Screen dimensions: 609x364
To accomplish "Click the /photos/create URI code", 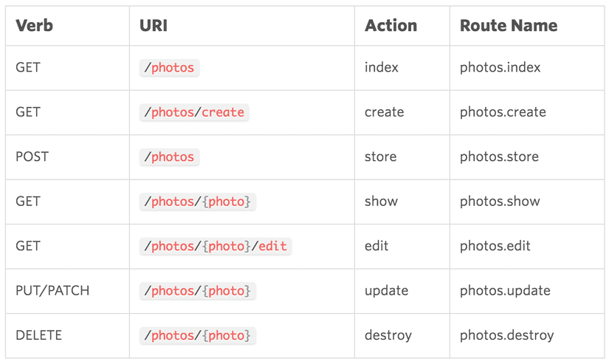I will (x=194, y=112).
